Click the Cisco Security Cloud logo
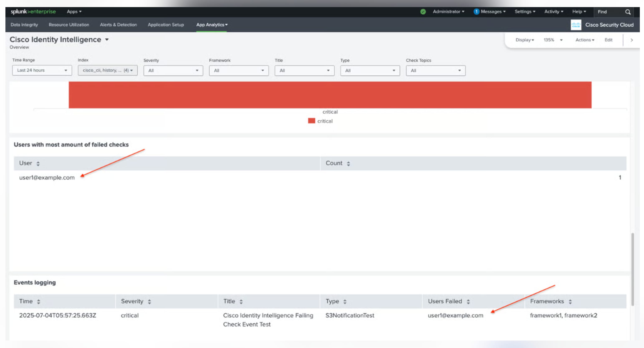The height and width of the screenshot is (348, 644). pyautogui.click(x=576, y=25)
